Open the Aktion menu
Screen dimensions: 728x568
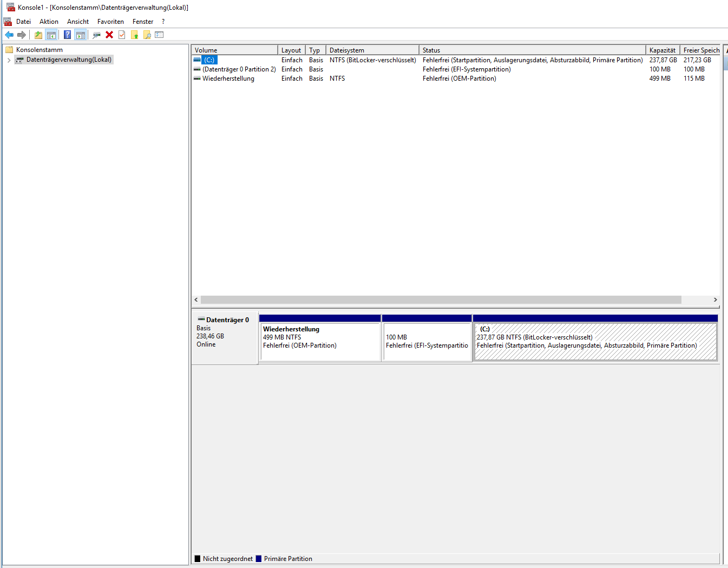(x=49, y=22)
